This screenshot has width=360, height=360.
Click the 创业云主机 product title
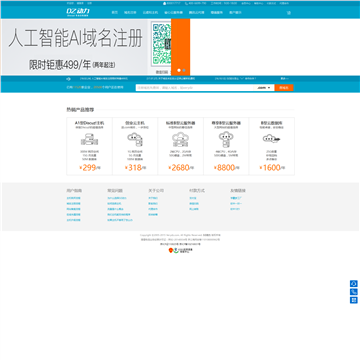(135, 123)
